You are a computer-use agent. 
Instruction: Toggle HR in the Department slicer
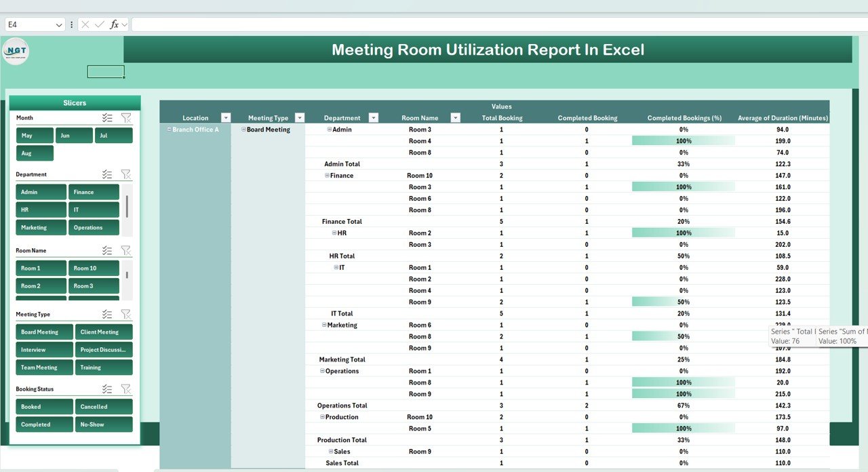click(x=41, y=209)
